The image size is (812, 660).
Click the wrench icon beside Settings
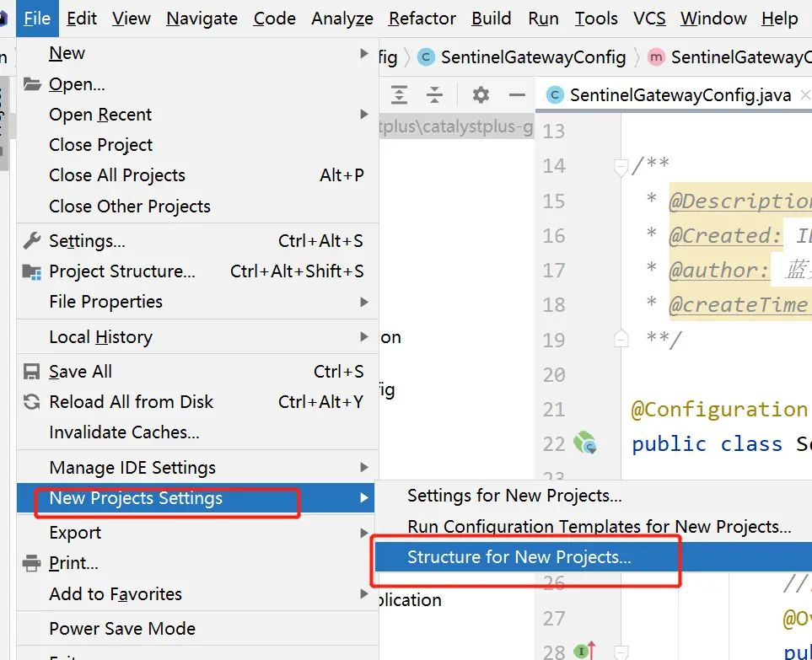point(32,241)
